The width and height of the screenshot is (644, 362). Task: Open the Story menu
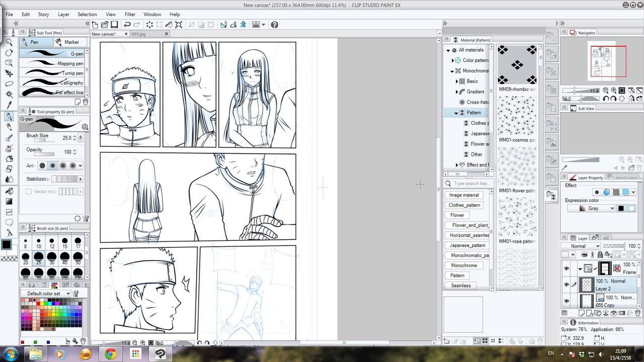coord(43,15)
